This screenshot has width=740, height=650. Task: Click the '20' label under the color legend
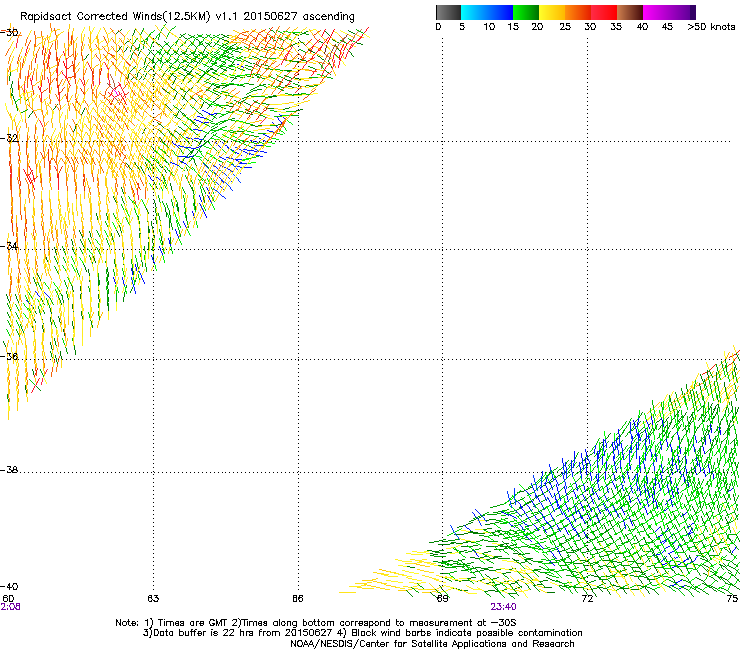coord(537,27)
